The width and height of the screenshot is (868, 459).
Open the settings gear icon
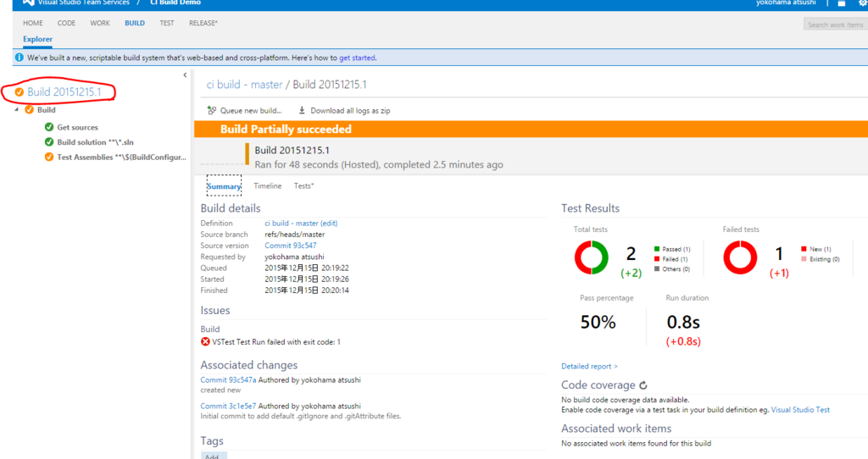tap(863, 3)
